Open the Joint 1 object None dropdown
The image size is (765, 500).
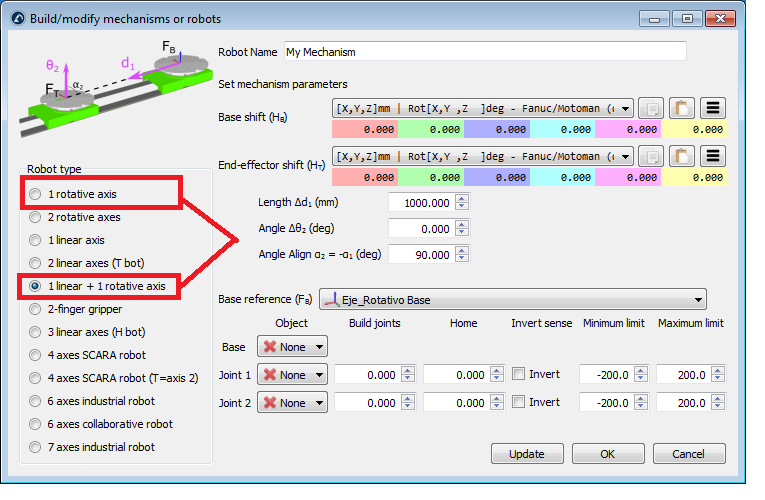coord(292,375)
